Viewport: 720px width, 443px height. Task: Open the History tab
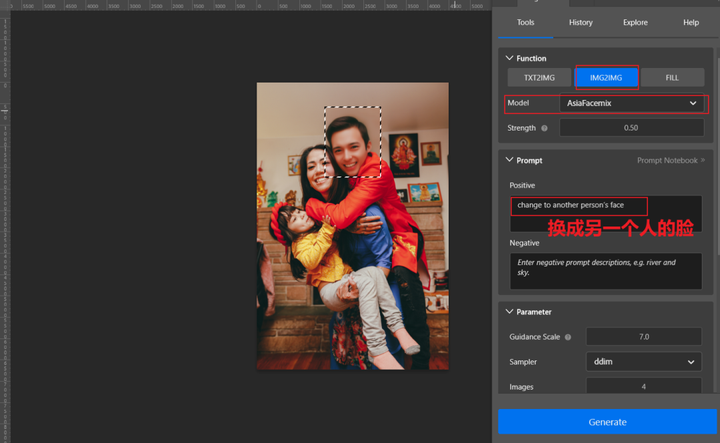[x=580, y=22]
